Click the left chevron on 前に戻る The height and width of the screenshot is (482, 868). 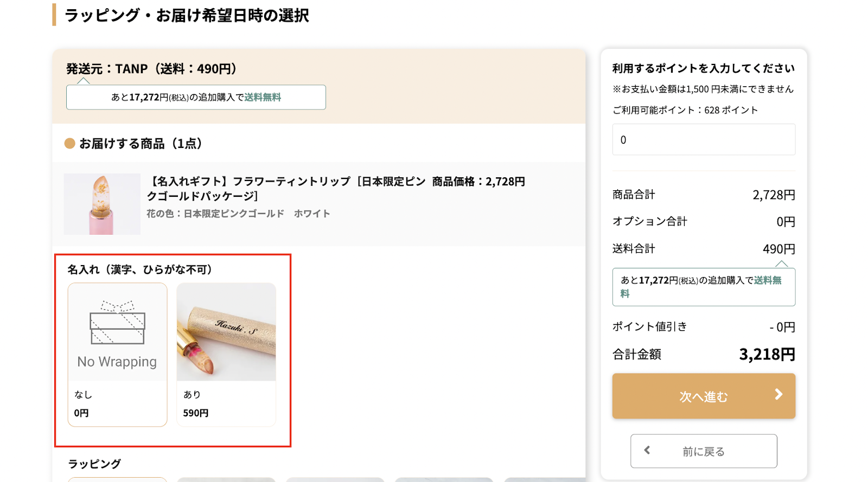pyautogui.click(x=647, y=450)
